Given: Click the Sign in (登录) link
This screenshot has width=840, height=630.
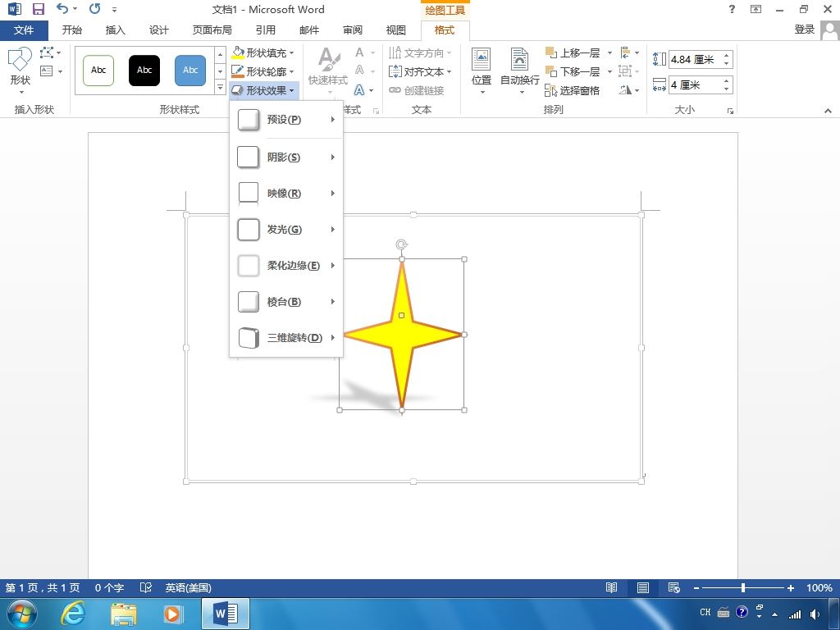Looking at the screenshot, I should 804,30.
